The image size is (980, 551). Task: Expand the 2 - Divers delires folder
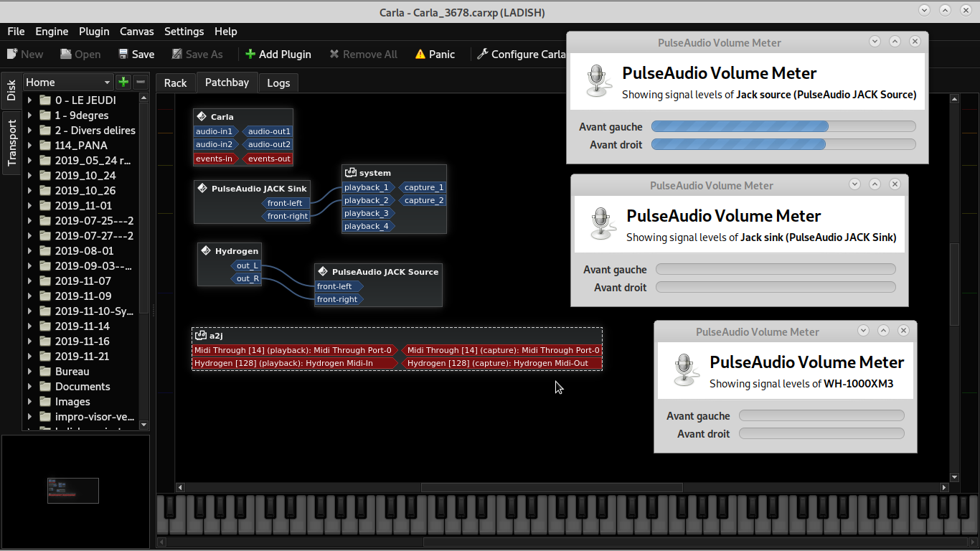(x=29, y=130)
